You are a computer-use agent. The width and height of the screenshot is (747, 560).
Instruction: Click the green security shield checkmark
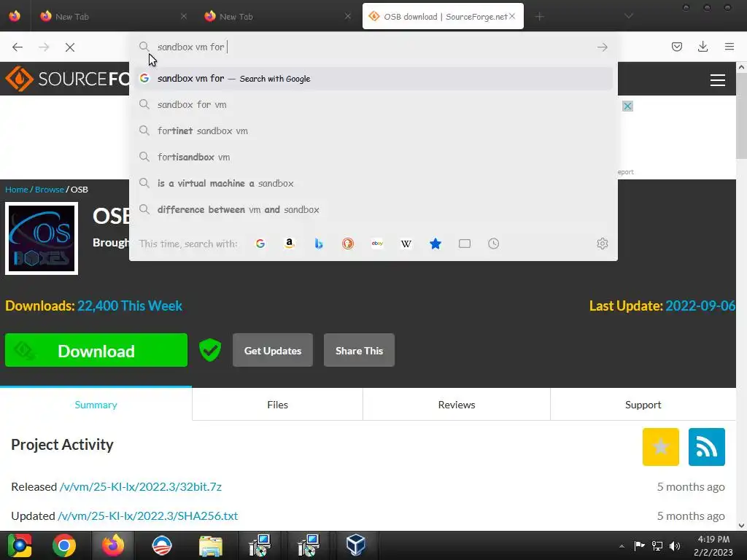(210, 351)
